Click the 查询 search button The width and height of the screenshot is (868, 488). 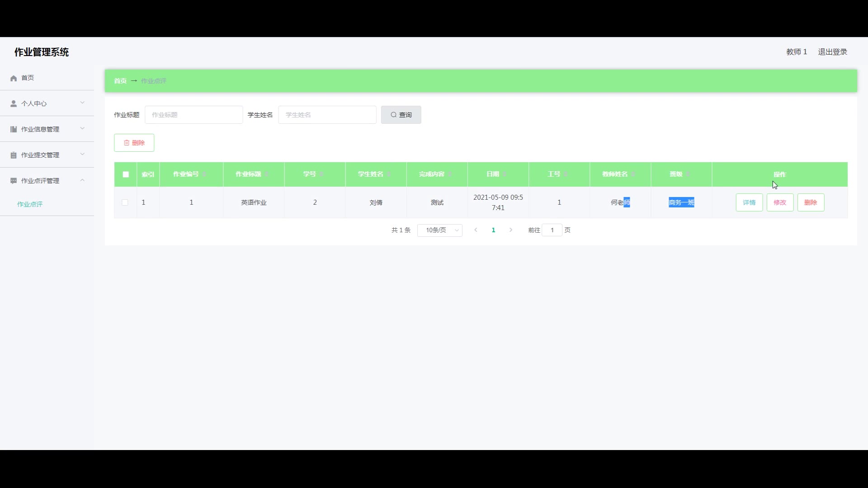[x=401, y=115]
